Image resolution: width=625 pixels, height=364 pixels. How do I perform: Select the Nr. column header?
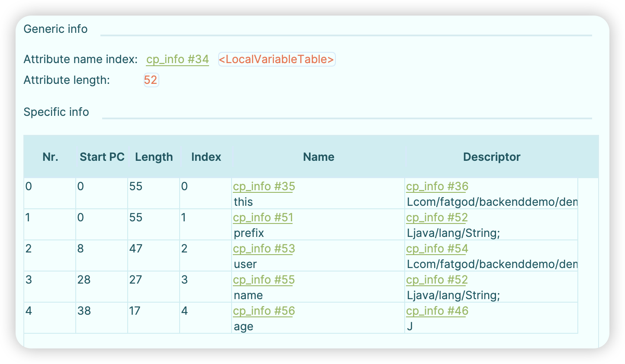[50, 157]
